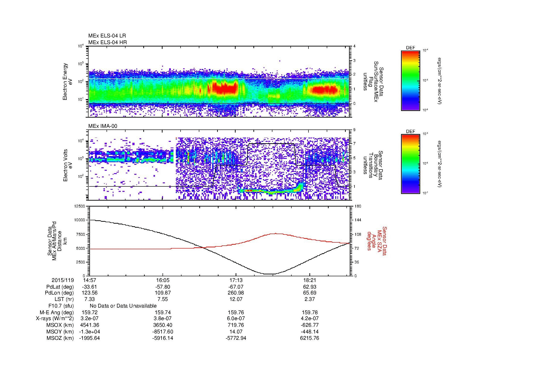Click the 'MEx ELS-04 HR' plot title
555x392 pixels.
107,42
